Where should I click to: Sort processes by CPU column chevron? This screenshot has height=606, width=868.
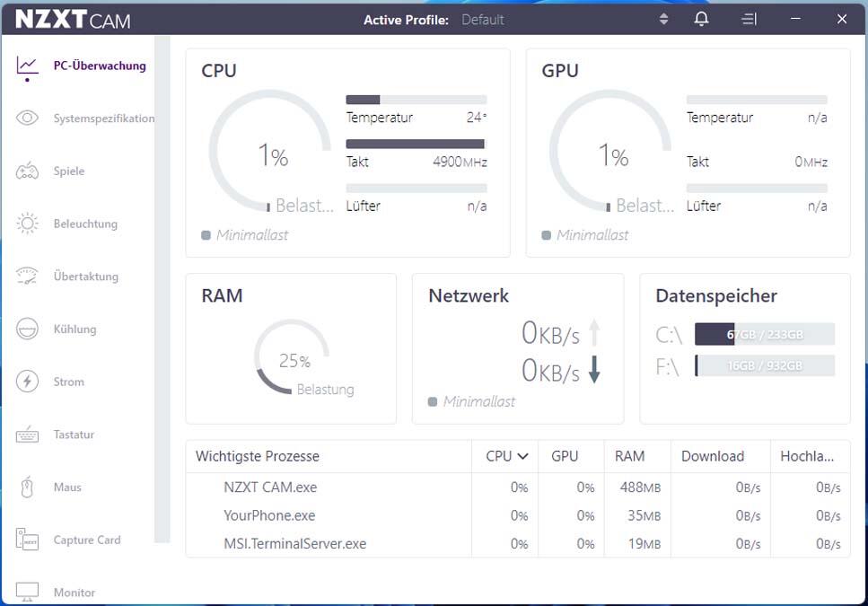(522, 456)
